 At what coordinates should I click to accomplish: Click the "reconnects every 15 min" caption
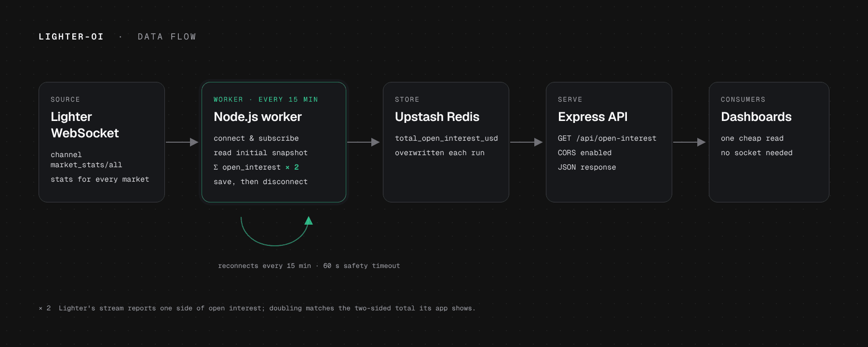264,266
